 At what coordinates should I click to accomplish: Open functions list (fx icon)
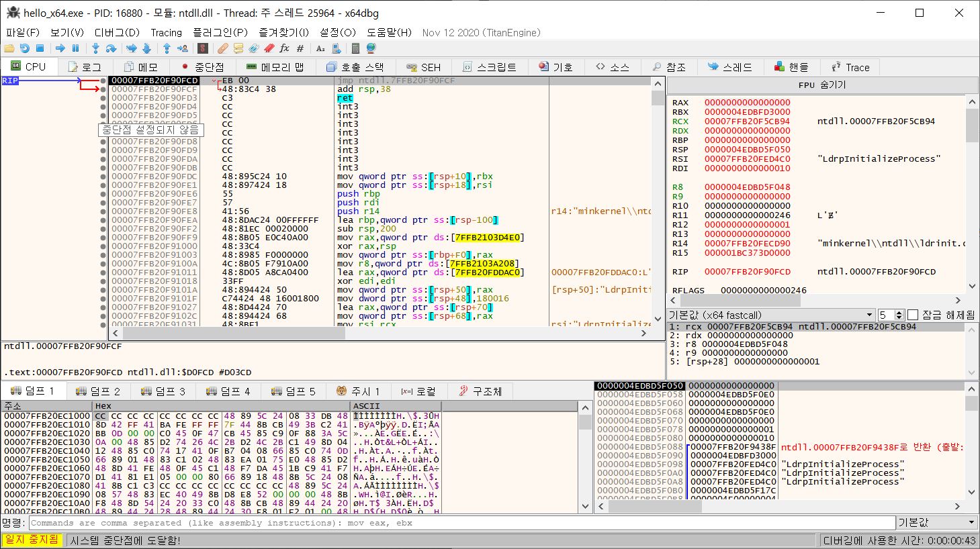click(285, 48)
